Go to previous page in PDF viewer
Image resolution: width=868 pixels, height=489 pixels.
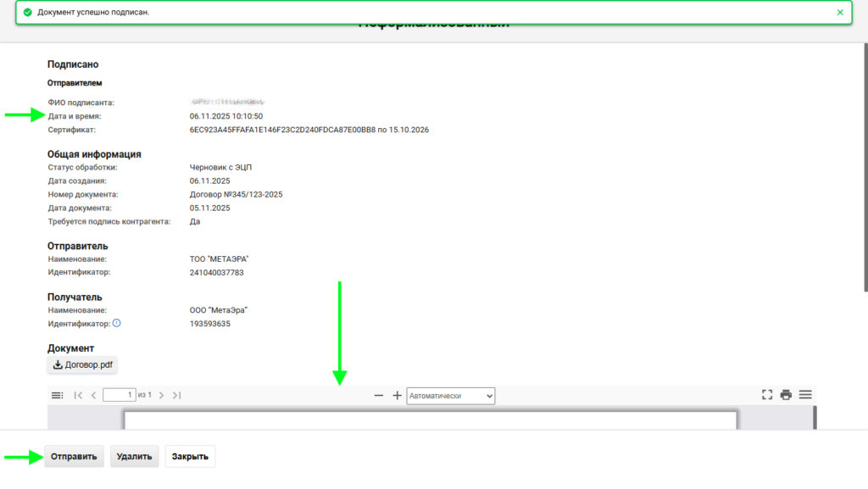click(93, 395)
